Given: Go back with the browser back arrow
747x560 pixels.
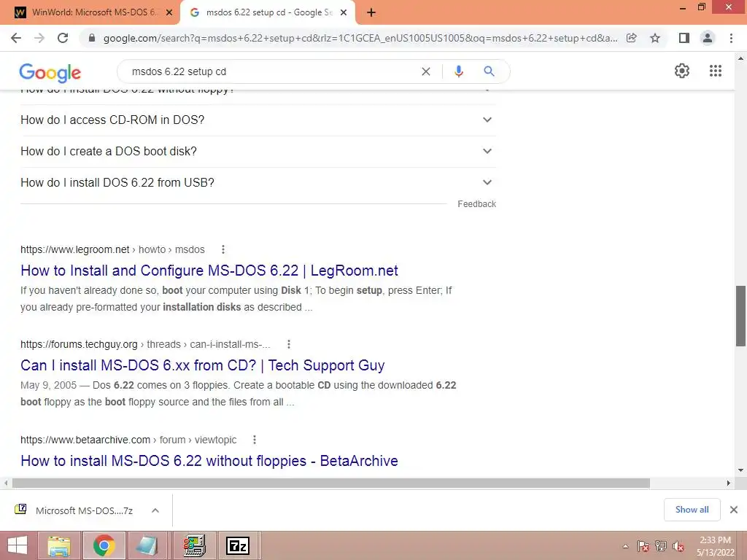Looking at the screenshot, I should tap(16, 38).
